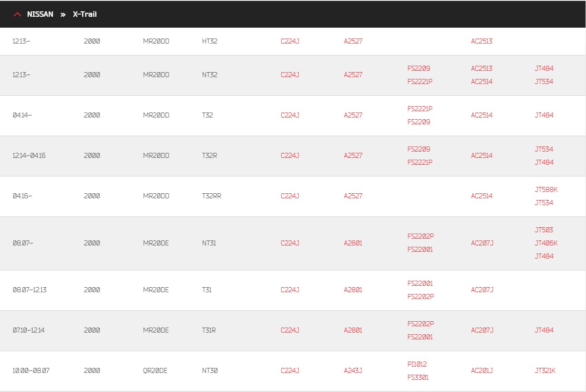Open the A2801 link in T31 row

(353, 290)
